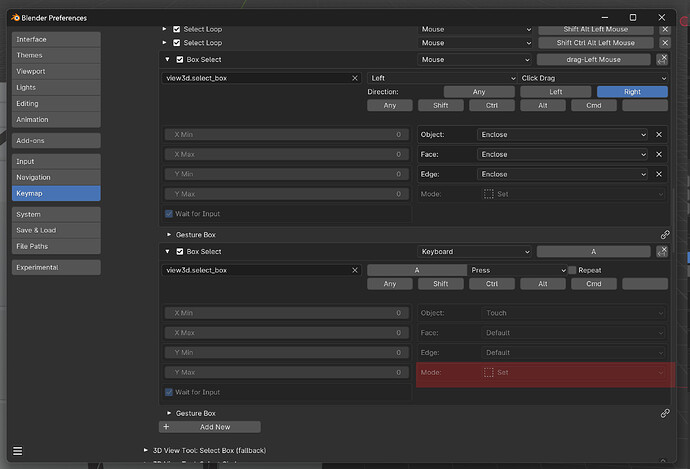The height and width of the screenshot is (469, 690).
Task: Reset the Object Enclose property
Action: 659,135
